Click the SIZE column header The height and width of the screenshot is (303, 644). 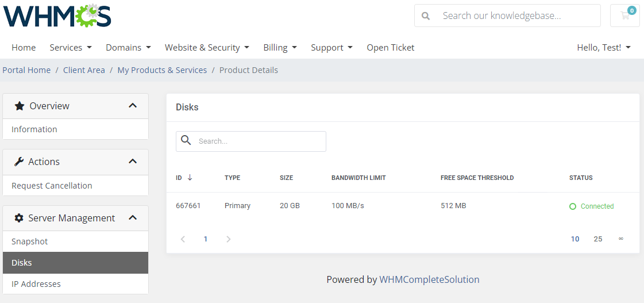[286, 178]
